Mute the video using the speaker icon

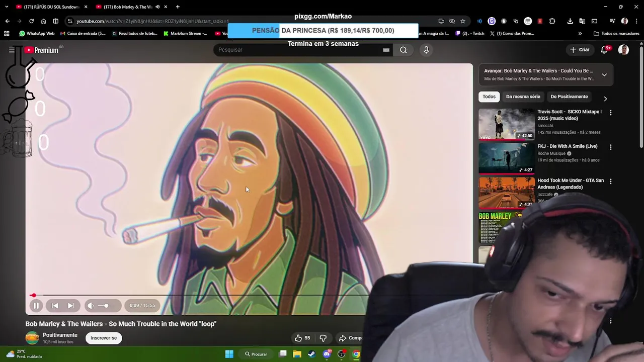[91, 305]
